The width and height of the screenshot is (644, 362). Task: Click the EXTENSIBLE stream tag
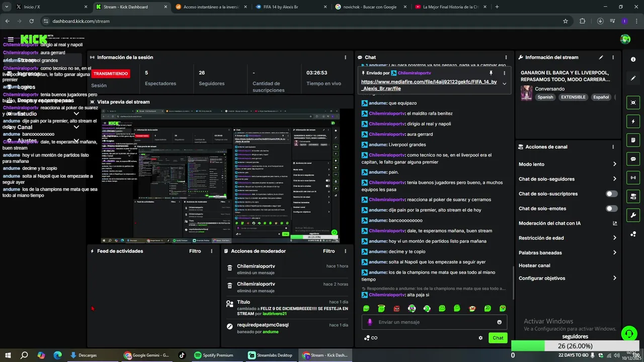coord(574,97)
